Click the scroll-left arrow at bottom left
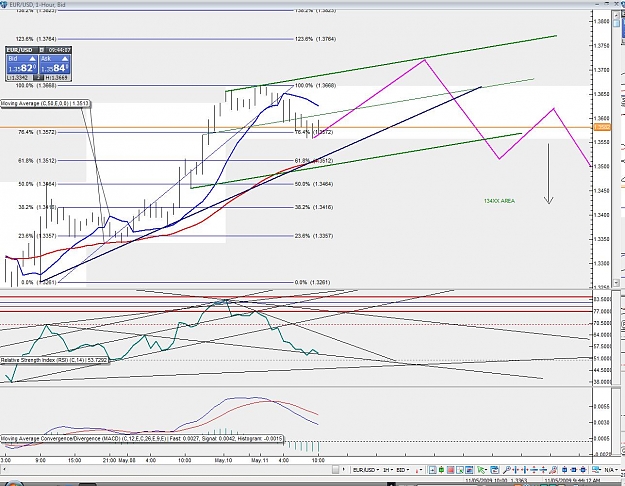This screenshot has width=625, height=486. tap(4, 470)
